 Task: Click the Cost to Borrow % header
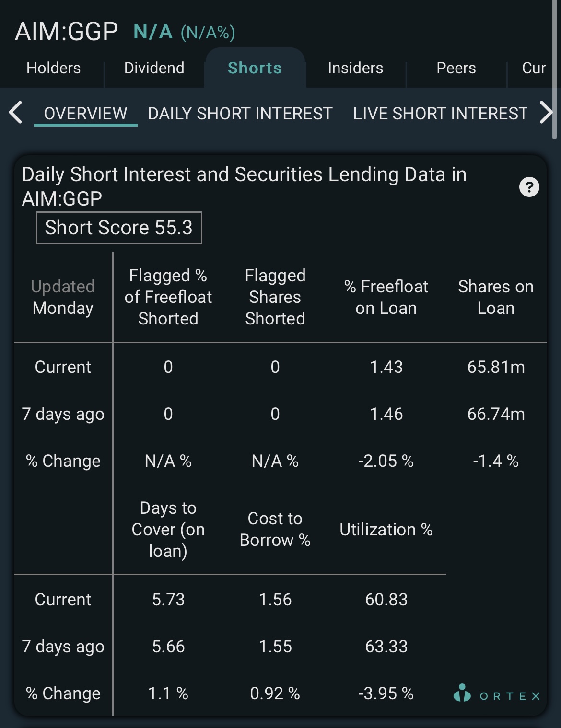click(275, 529)
